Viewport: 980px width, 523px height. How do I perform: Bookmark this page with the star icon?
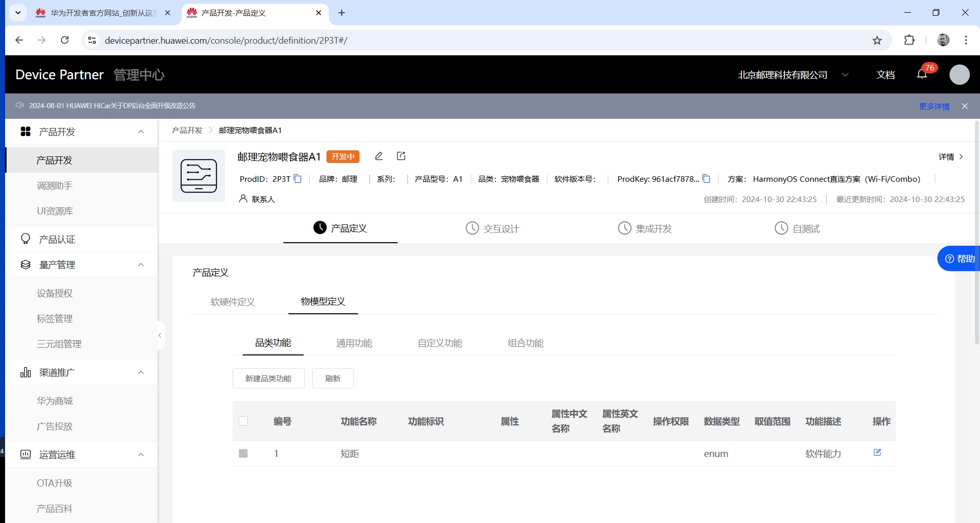(x=877, y=40)
